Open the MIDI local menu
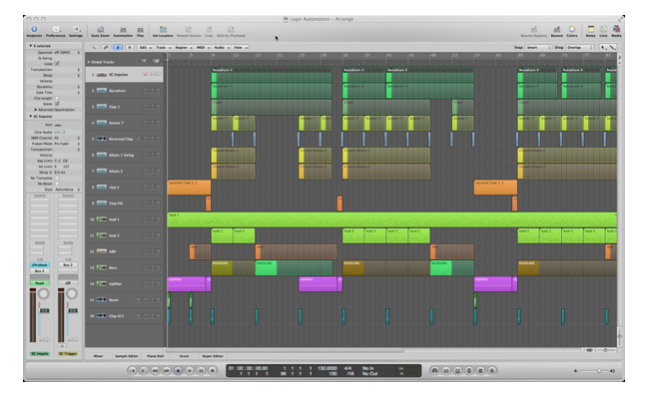 click(203, 48)
